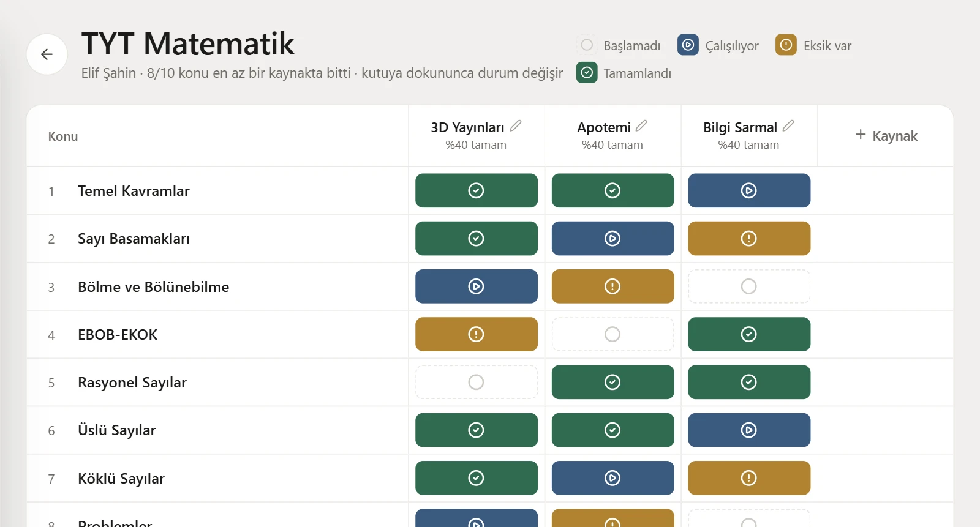This screenshot has height=527, width=980.
Task: Go back using the arrow button
Action: (47, 54)
